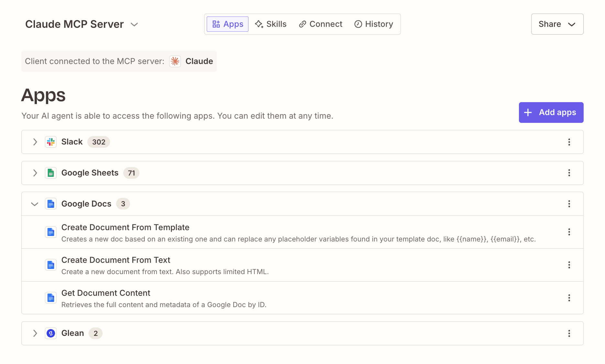Expand the Google Sheets app row
The width and height of the screenshot is (605, 364).
click(x=35, y=173)
